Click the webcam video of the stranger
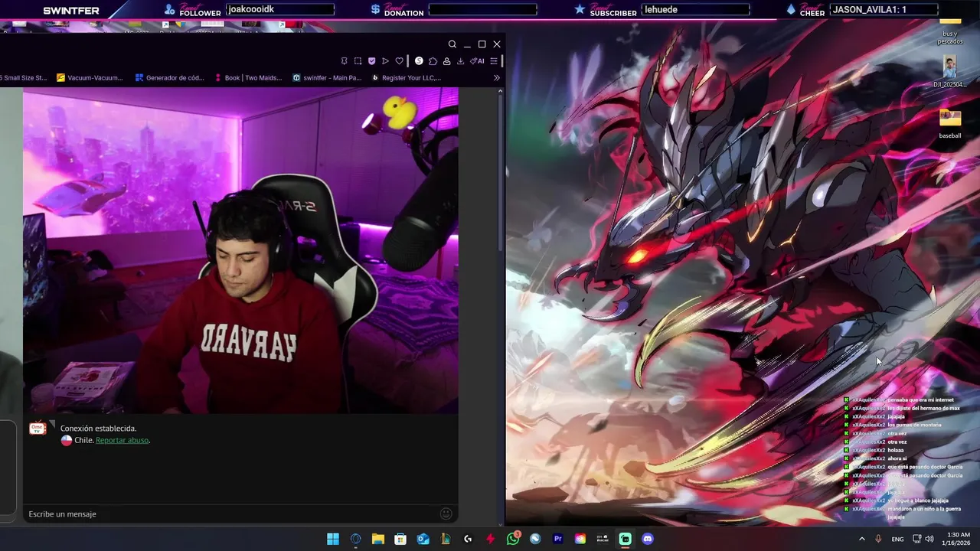The height and width of the screenshot is (551, 980). pos(240,250)
